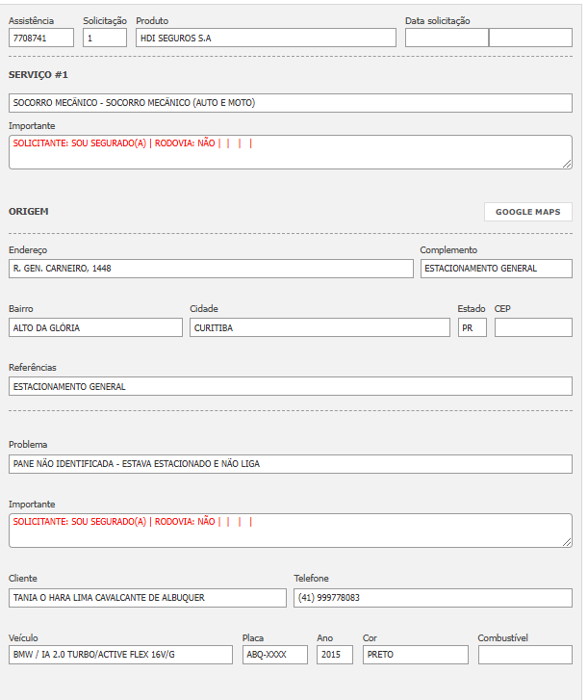The image size is (588, 700).
Task: Select the Socorro Mecânico service field
Action: click(290, 103)
